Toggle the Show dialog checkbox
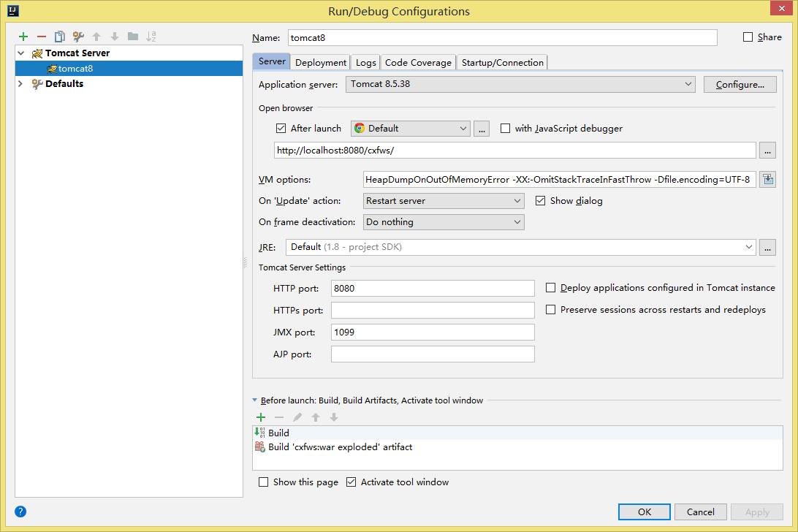This screenshot has height=532, width=798. pyautogui.click(x=541, y=200)
